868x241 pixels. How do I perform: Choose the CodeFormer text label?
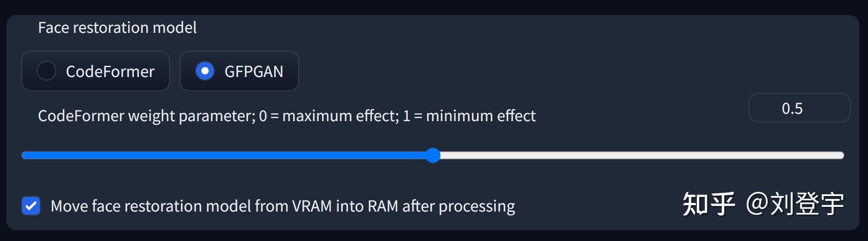point(110,71)
